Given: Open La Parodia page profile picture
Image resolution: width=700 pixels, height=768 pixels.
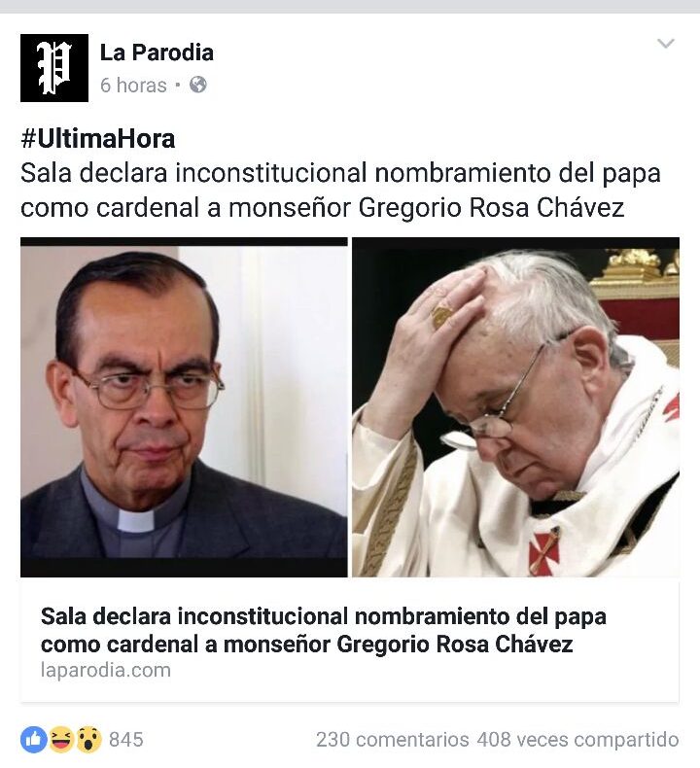Looking at the screenshot, I should 54,68.
